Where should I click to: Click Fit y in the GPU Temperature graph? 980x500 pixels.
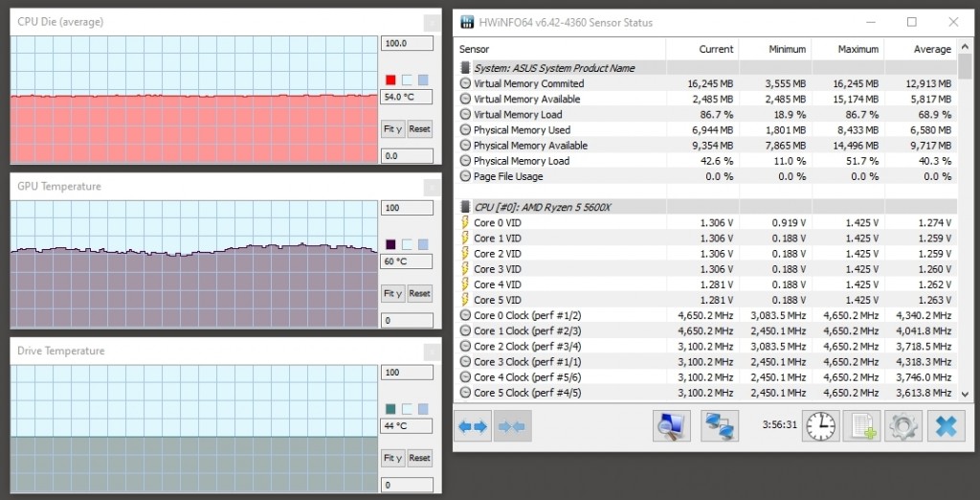coord(393,293)
